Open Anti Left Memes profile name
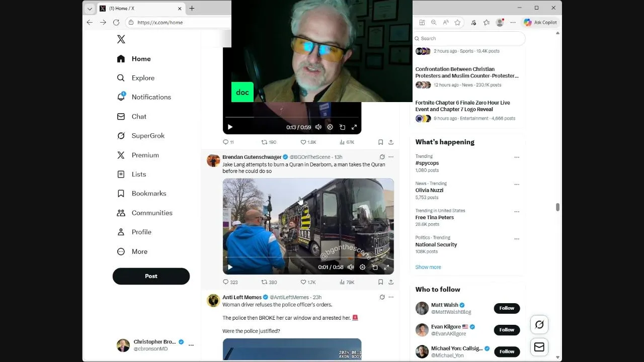 pyautogui.click(x=242, y=297)
